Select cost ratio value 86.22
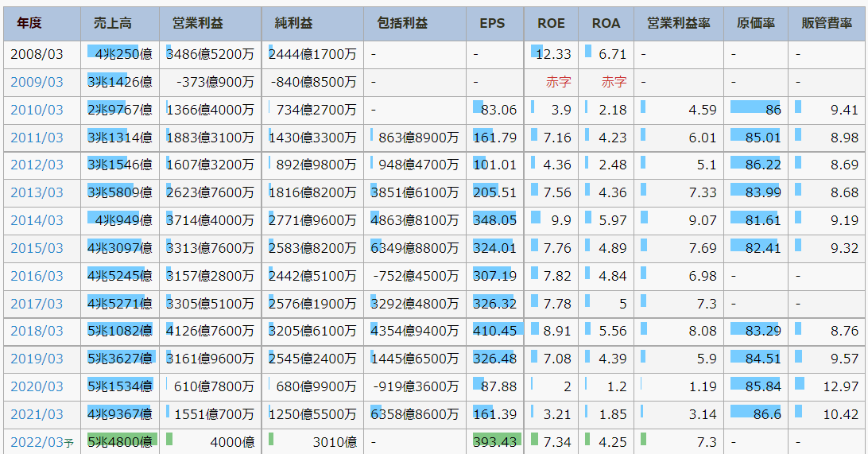This screenshot has width=868, height=454. (x=763, y=165)
